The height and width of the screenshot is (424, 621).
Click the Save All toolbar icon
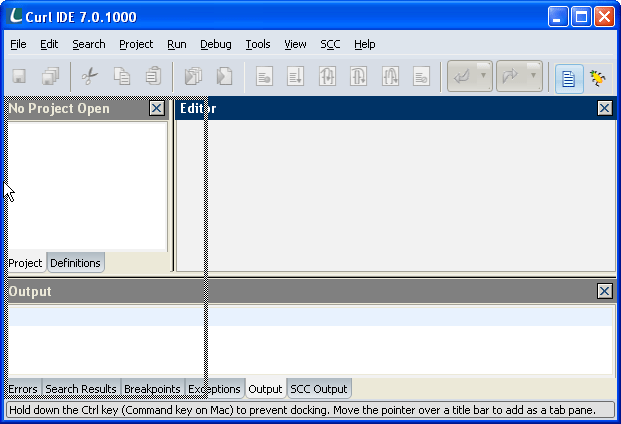click(x=50, y=76)
